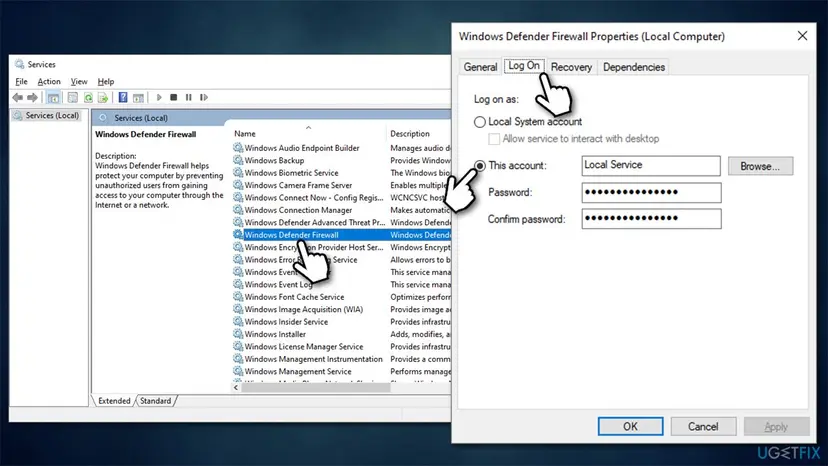
Task: Confirm with the OK button
Action: click(631, 426)
